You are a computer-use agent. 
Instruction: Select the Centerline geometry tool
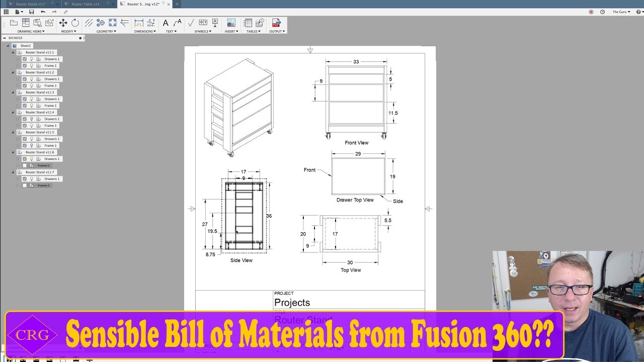point(89,23)
